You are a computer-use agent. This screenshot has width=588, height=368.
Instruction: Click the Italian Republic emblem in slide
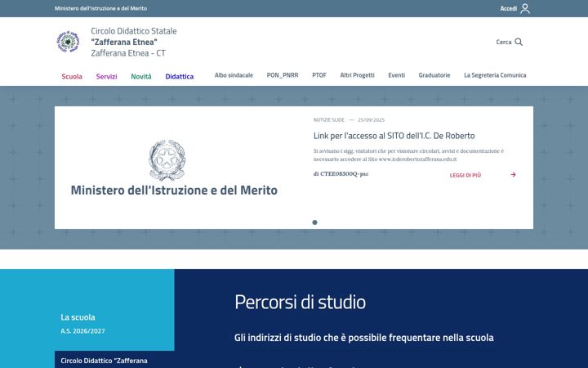(167, 160)
